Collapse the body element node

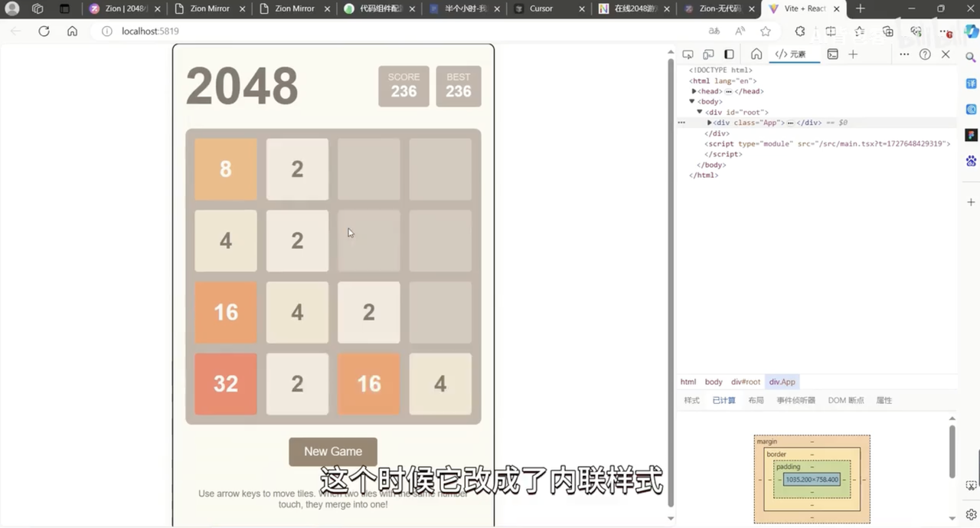click(x=692, y=101)
